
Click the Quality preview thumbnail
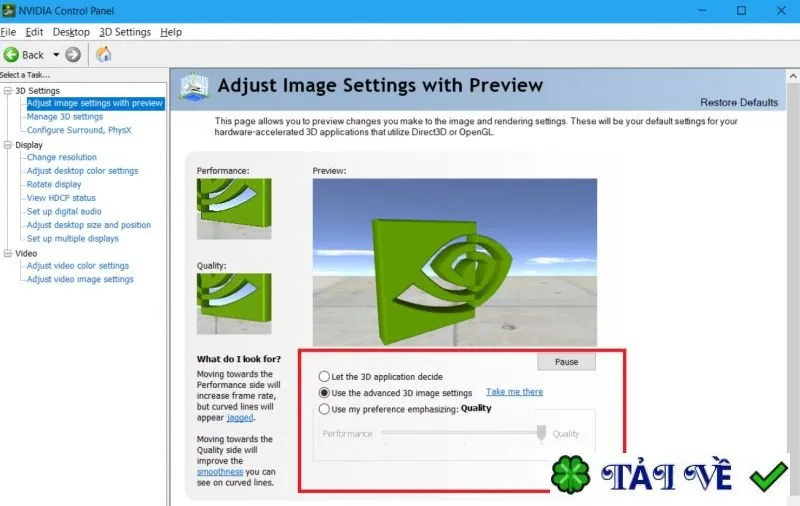pyautogui.click(x=234, y=303)
